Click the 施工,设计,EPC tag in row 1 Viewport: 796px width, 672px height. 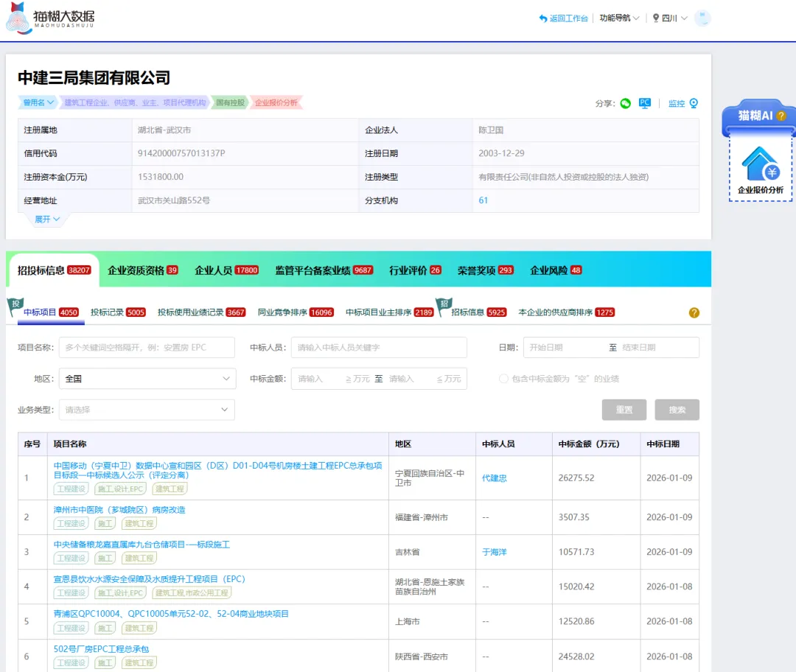tap(121, 489)
